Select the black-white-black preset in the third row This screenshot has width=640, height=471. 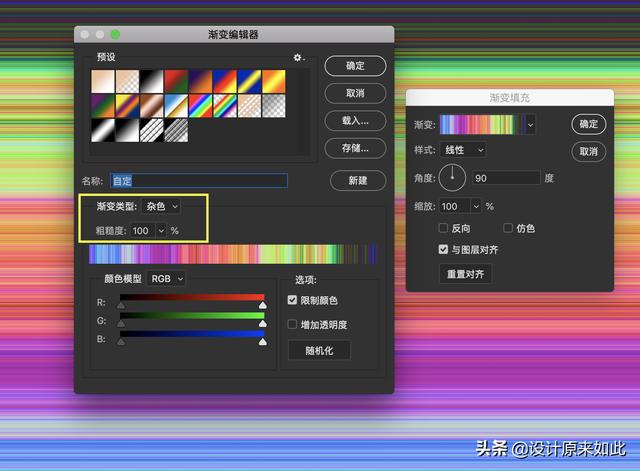point(103,131)
